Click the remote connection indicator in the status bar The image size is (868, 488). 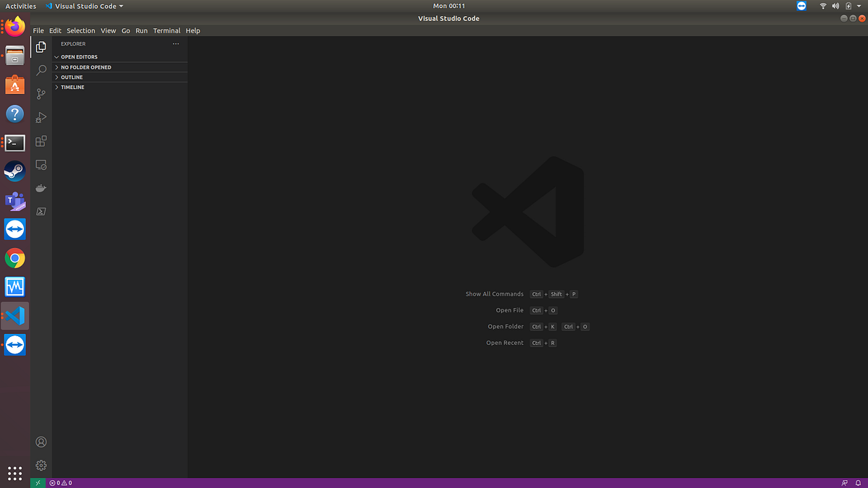(37, 482)
